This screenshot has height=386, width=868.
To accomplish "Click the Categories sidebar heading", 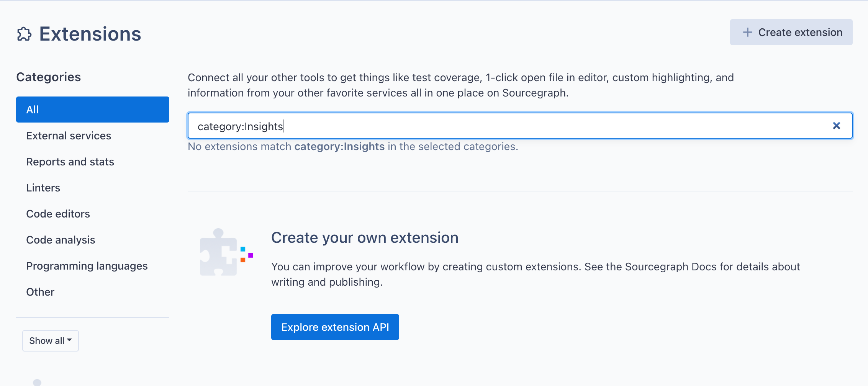I will pos(49,77).
